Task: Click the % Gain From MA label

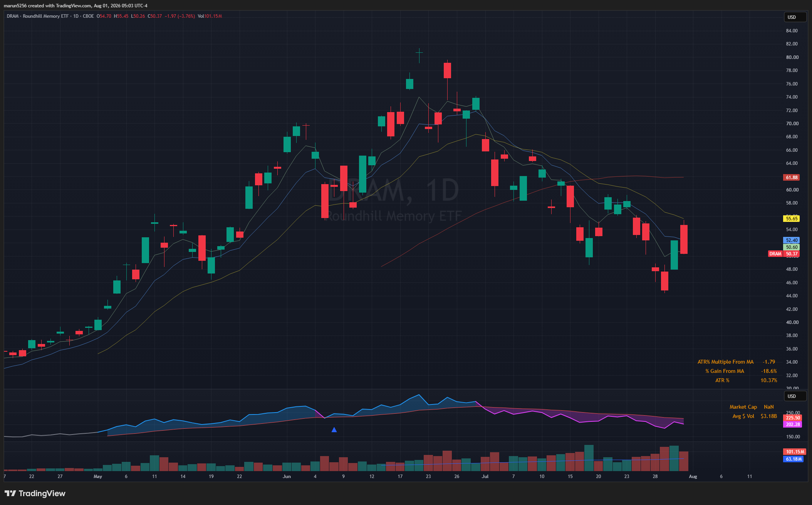Action: [725, 371]
